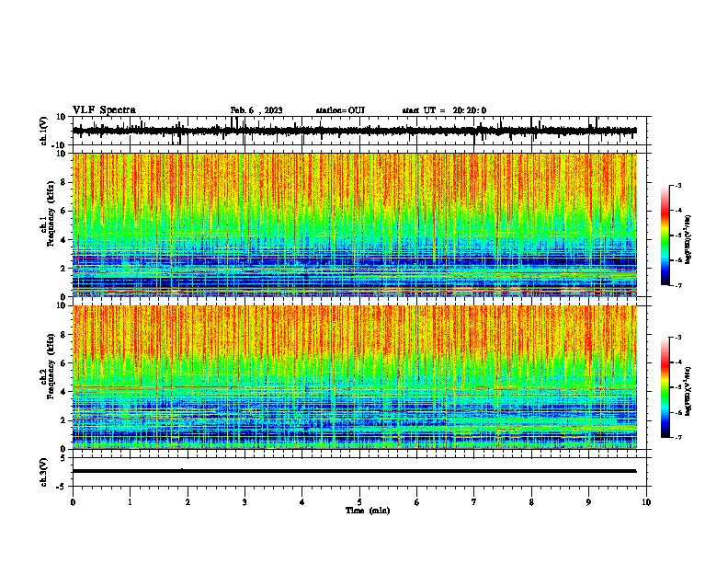The height and width of the screenshot is (563, 728).
Task: Click the "0" tick on the Time axis
Action: 73,502
